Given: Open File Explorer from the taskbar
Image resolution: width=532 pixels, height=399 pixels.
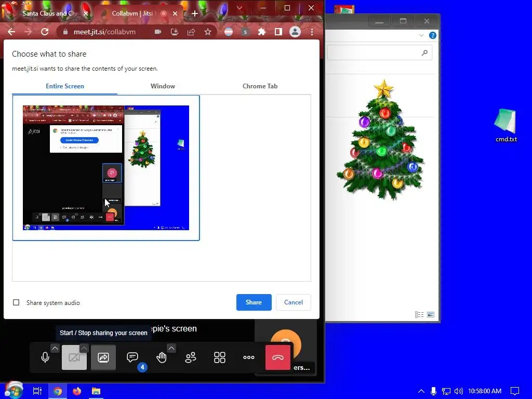Looking at the screenshot, I should click(x=96, y=391).
